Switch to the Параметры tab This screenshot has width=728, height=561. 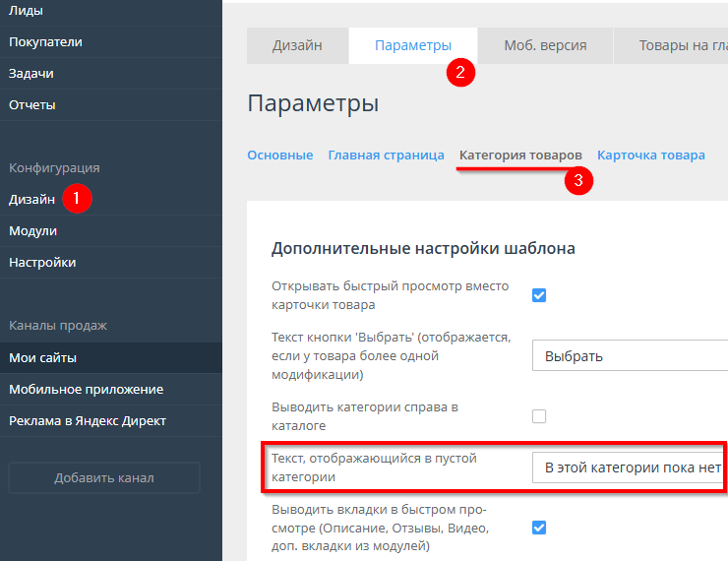pos(413,45)
